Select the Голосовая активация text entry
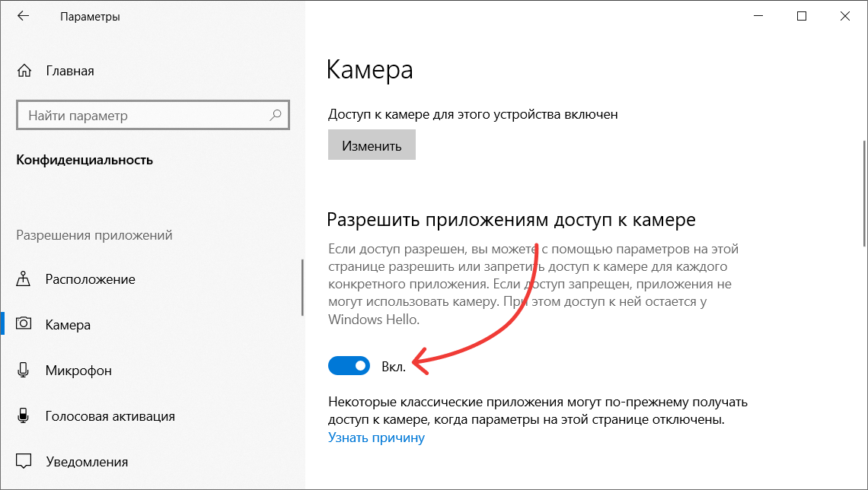868x490 pixels. click(110, 416)
